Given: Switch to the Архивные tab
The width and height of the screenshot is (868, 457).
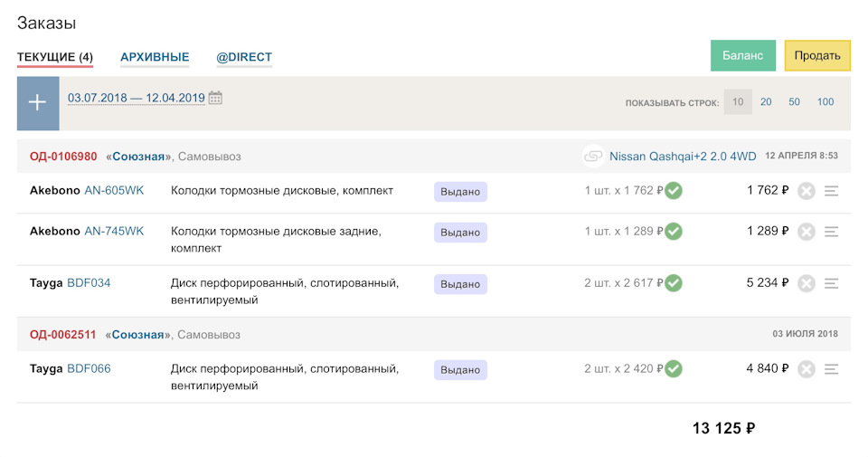Looking at the screenshot, I should coord(155,58).
